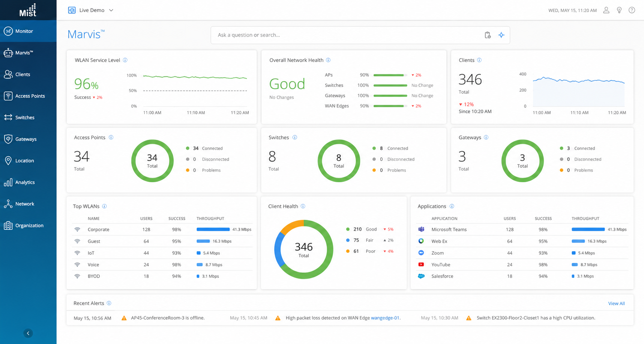This screenshot has height=344, width=644.
Task: Show info for Overall Network Health
Action: (328, 60)
